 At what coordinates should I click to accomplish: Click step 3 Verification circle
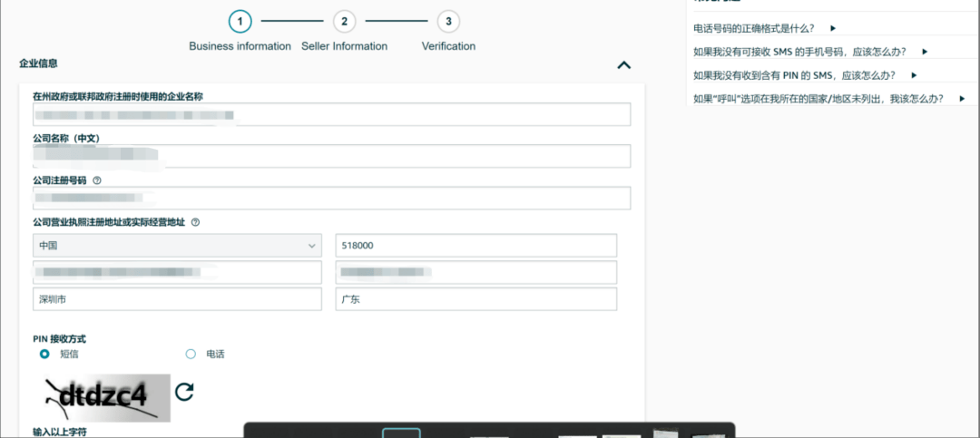(448, 21)
